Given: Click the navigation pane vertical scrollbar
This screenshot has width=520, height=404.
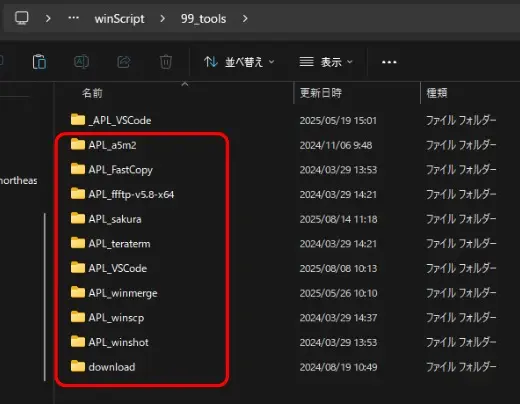Looking at the screenshot, I should tap(44, 297).
